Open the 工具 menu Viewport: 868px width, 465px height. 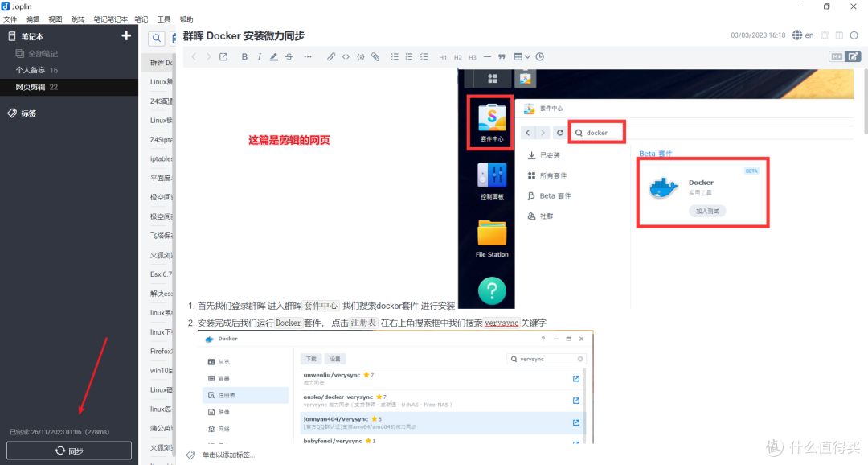click(163, 19)
